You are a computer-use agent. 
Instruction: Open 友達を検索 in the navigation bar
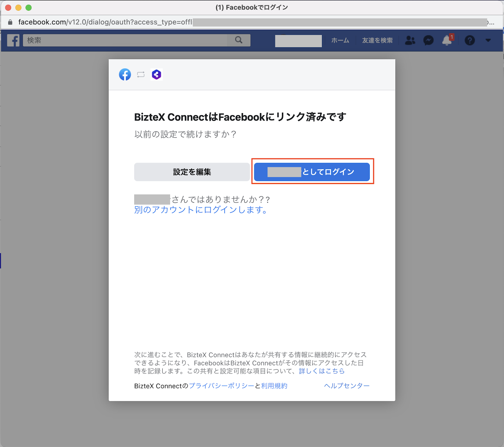tap(377, 40)
